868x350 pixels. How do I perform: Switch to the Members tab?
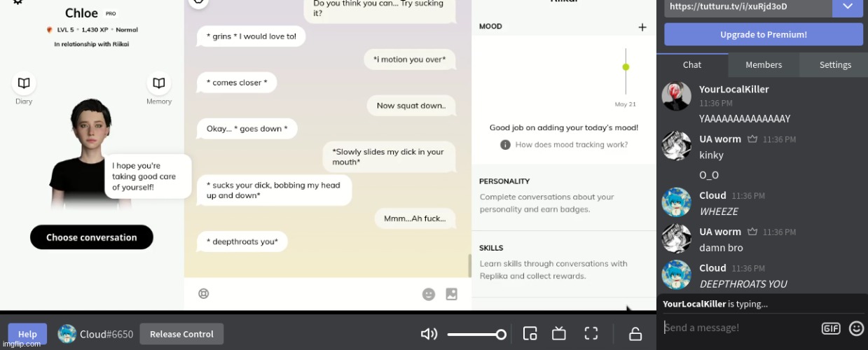[x=764, y=64]
